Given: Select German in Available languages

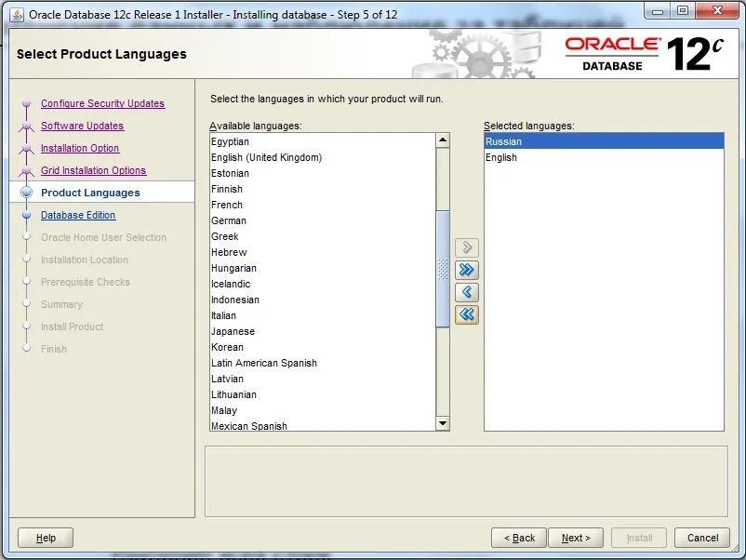Looking at the screenshot, I should pos(323,220).
